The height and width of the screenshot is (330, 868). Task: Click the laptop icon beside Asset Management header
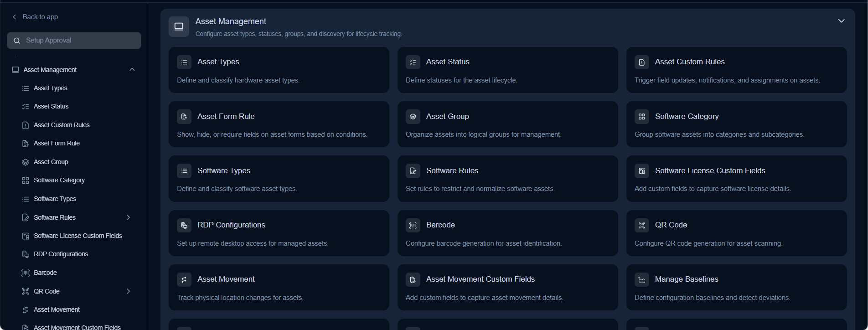(x=179, y=26)
